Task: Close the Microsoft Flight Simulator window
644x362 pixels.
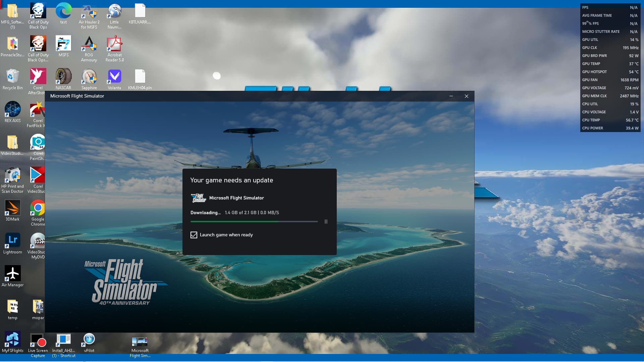Action: click(466, 96)
